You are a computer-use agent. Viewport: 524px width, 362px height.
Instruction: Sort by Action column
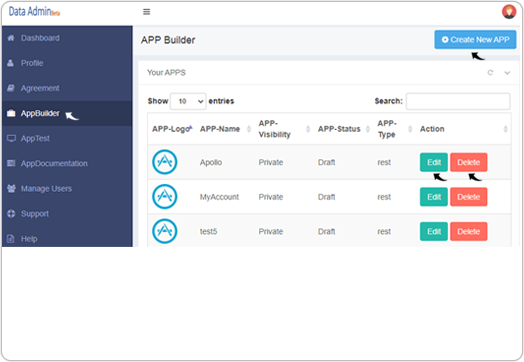[464, 129]
